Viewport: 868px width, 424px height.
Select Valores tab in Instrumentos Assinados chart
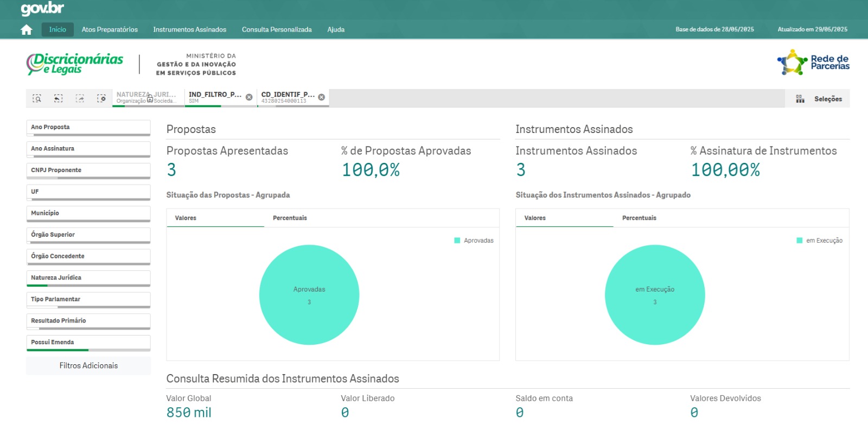pyautogui.click(x=565, y=218)
